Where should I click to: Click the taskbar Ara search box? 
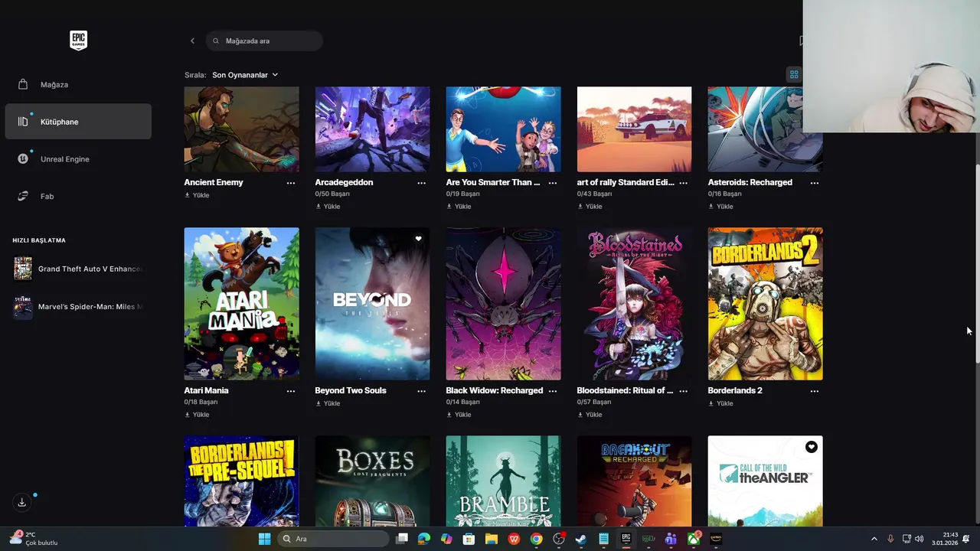pos(333,539)
